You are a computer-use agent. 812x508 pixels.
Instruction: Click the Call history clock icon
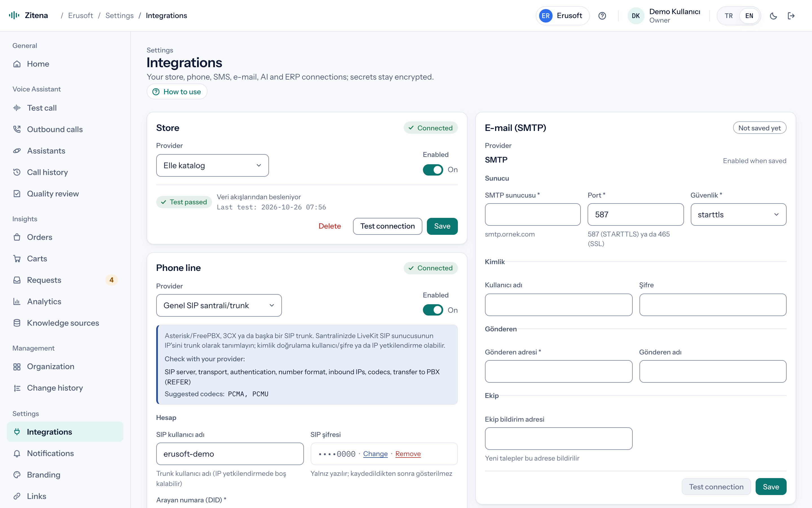[17, 172]
